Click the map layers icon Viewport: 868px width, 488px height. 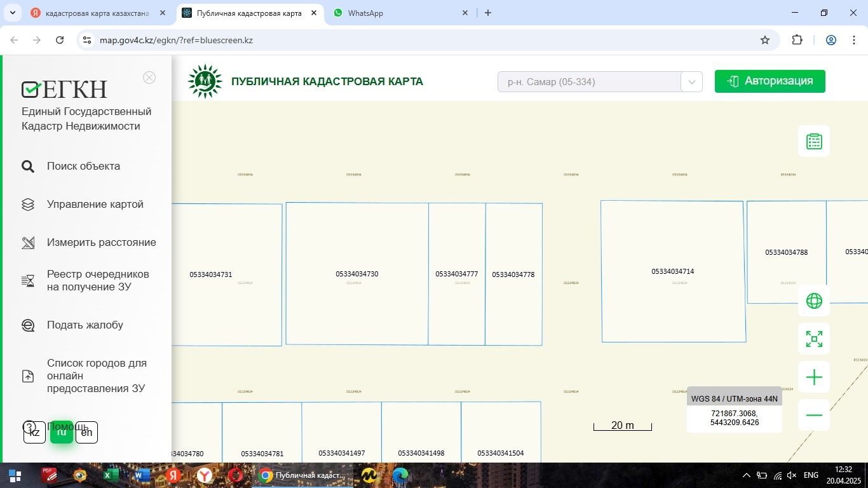tap(28, 205)
